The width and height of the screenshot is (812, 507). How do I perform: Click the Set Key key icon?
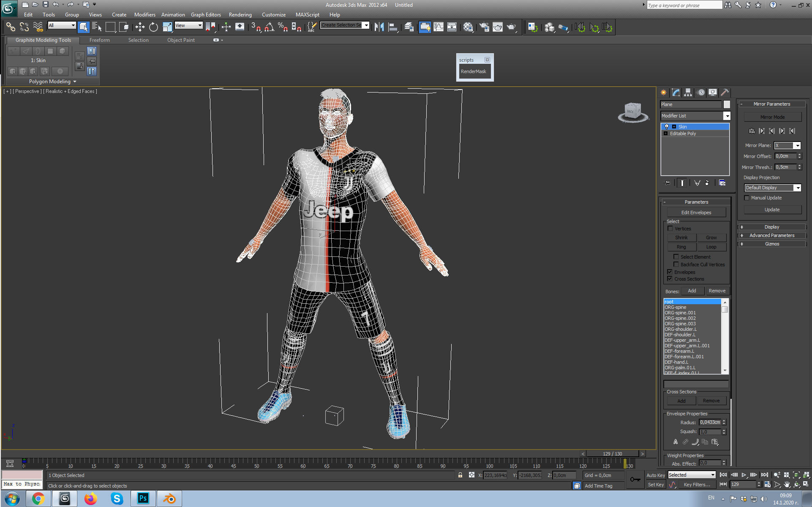pyautogui.click(x=635, y=480)
